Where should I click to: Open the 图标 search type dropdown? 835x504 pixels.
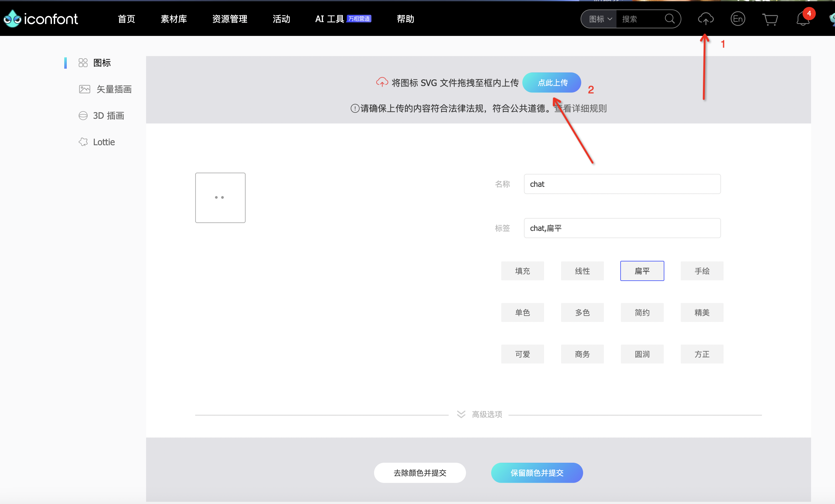coord(600,19)
